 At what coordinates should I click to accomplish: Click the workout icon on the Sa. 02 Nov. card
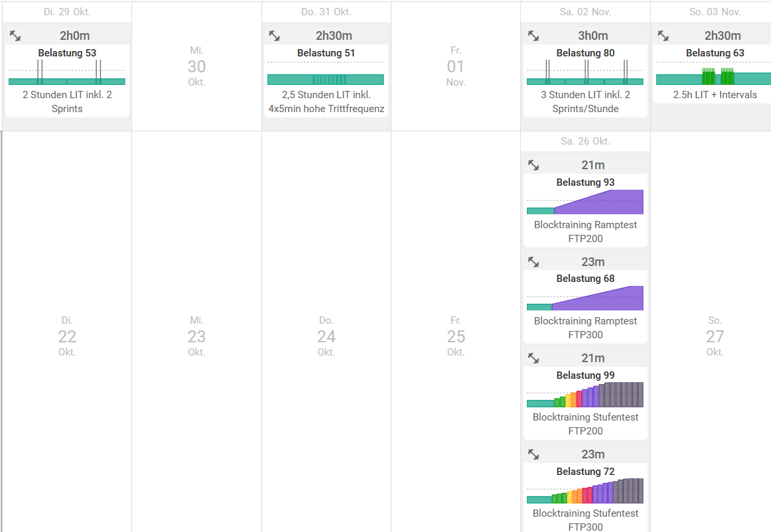coord(533,36)
